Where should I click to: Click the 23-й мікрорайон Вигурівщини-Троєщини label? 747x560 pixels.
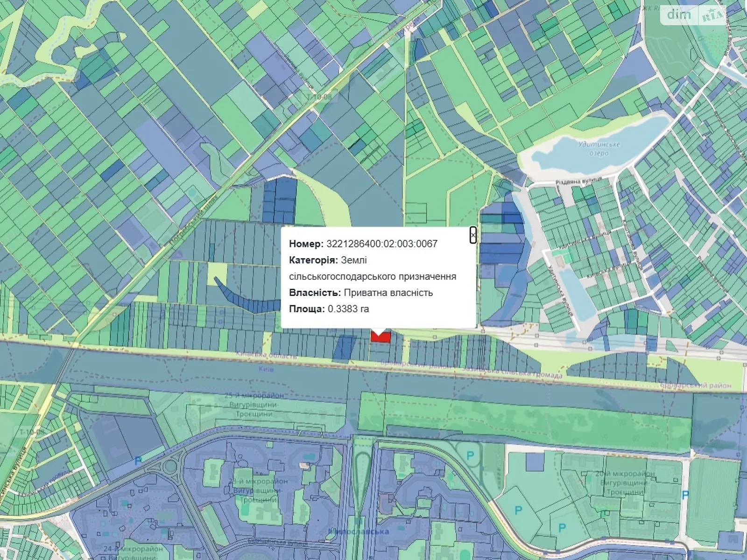260,490
